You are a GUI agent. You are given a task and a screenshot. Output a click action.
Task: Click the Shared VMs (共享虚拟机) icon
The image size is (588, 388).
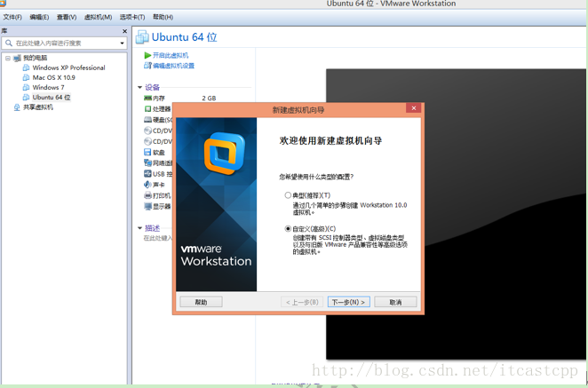[17, 107]
